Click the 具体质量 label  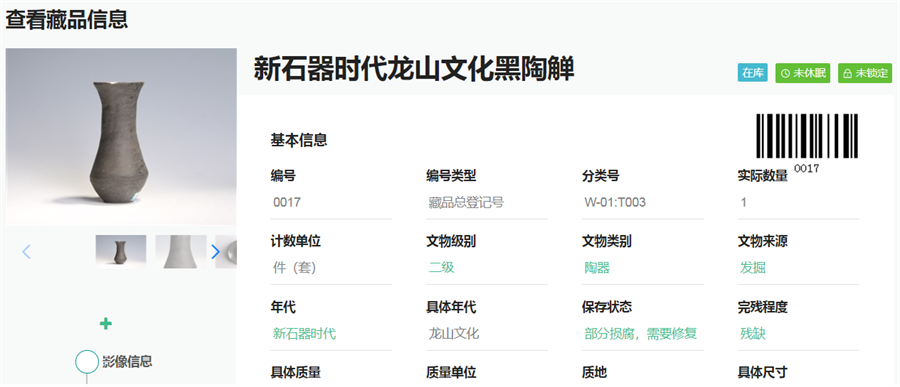296,373
